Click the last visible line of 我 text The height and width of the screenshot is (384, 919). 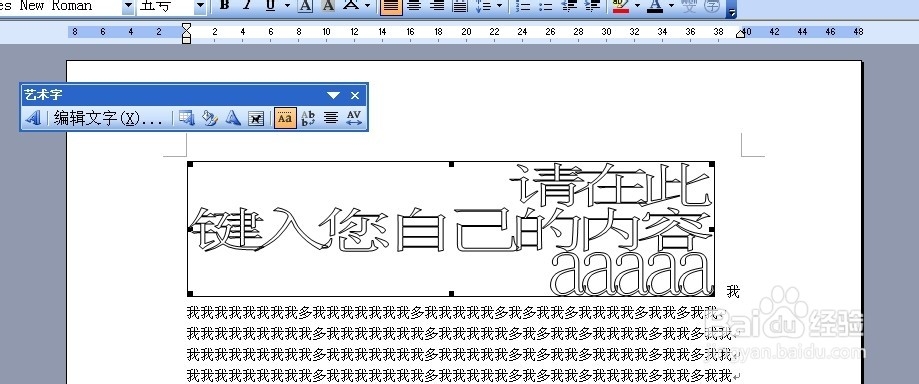click(459, 375)
